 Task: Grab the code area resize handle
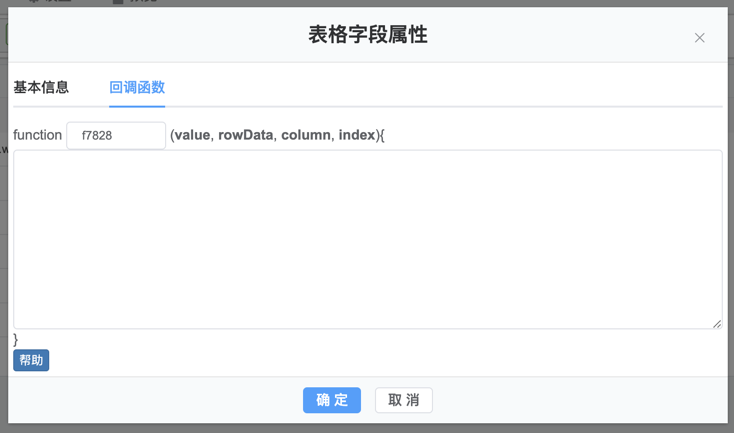(717, 323)
